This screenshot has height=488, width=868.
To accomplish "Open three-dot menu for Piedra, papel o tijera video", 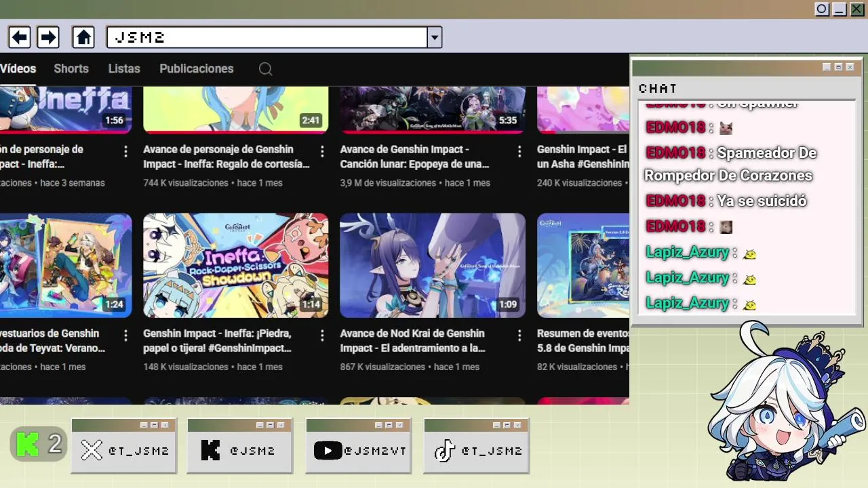I will (322, 335).
